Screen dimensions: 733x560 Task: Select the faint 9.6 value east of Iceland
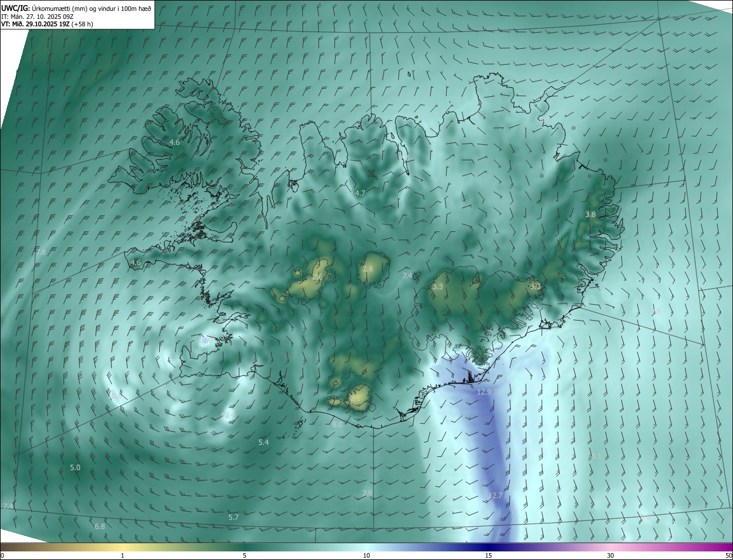(x=656, y=311)
